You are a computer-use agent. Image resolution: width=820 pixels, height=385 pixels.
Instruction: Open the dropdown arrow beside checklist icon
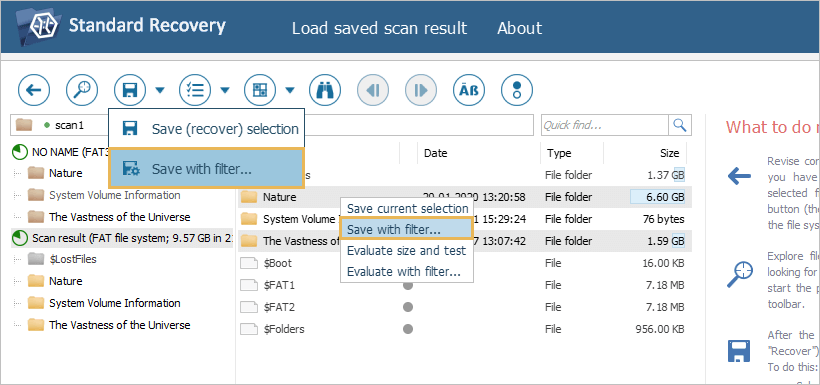click(x=225, y=90)
